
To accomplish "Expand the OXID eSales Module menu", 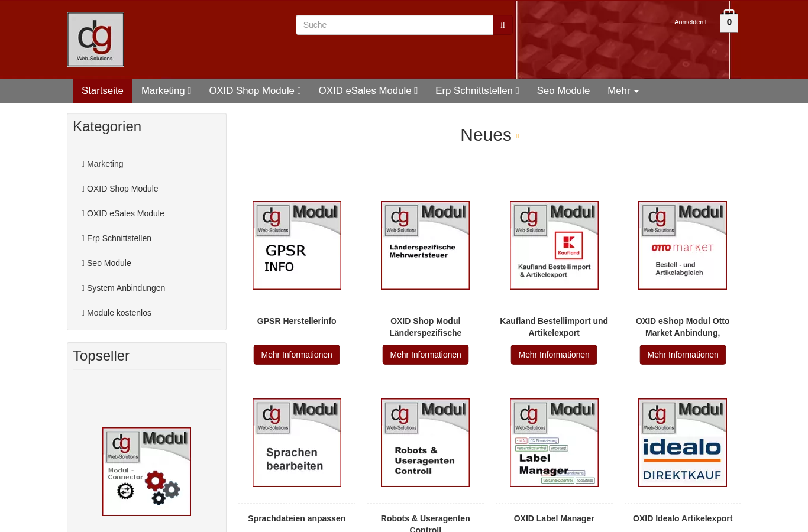I will (368, 91).
